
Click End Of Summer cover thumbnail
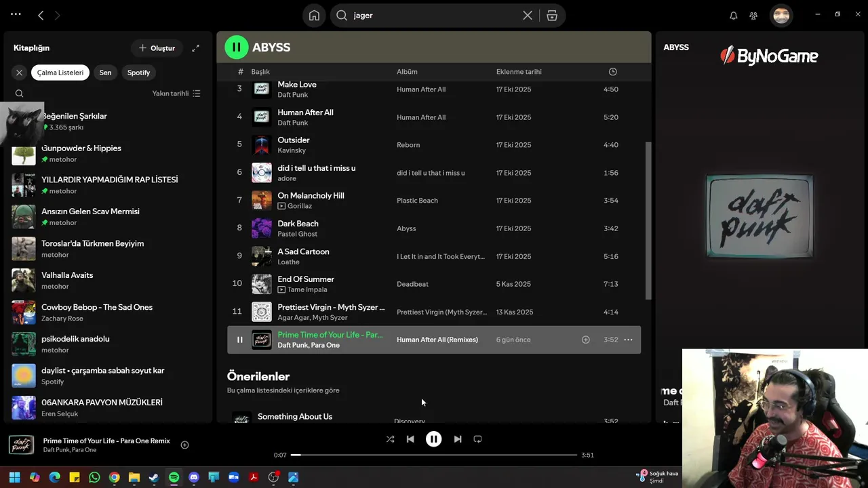(x=262, y=284)
